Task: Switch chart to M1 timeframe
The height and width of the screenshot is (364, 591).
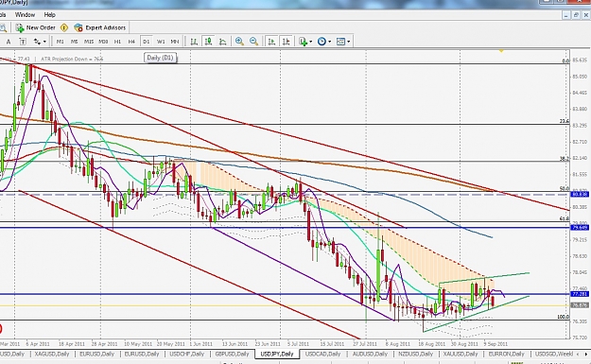Action: (x=60, y=42)
